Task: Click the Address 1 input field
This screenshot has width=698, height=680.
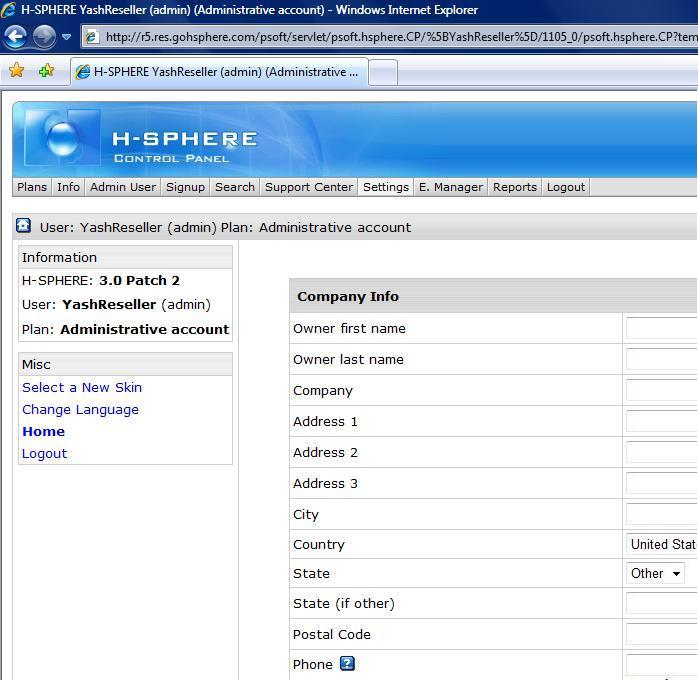Action: [x=661, y=421]
